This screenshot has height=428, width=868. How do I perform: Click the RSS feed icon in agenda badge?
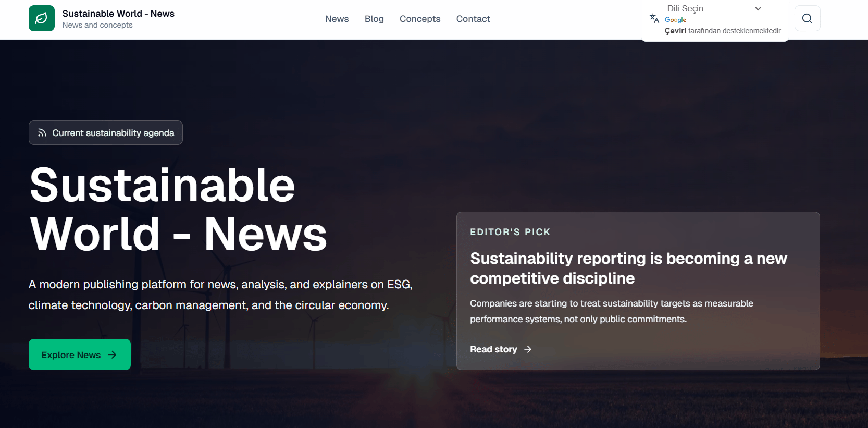pos(42,133)
